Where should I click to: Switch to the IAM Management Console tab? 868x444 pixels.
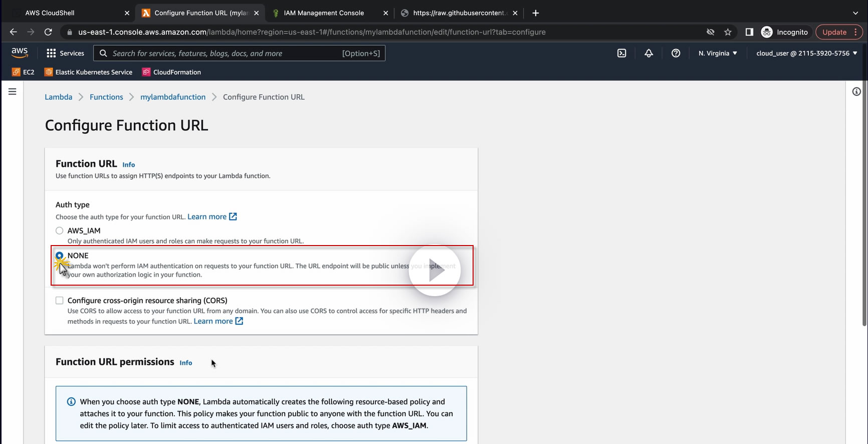click(329, 13)
